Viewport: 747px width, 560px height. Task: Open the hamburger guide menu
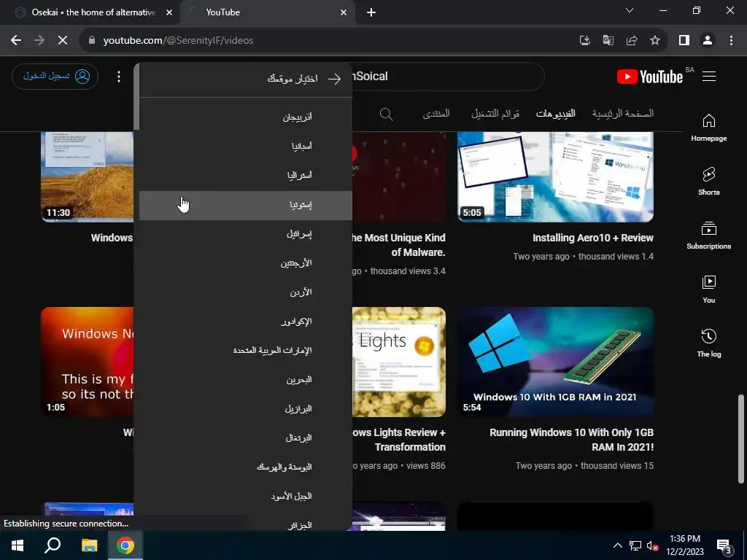(709, 76)
